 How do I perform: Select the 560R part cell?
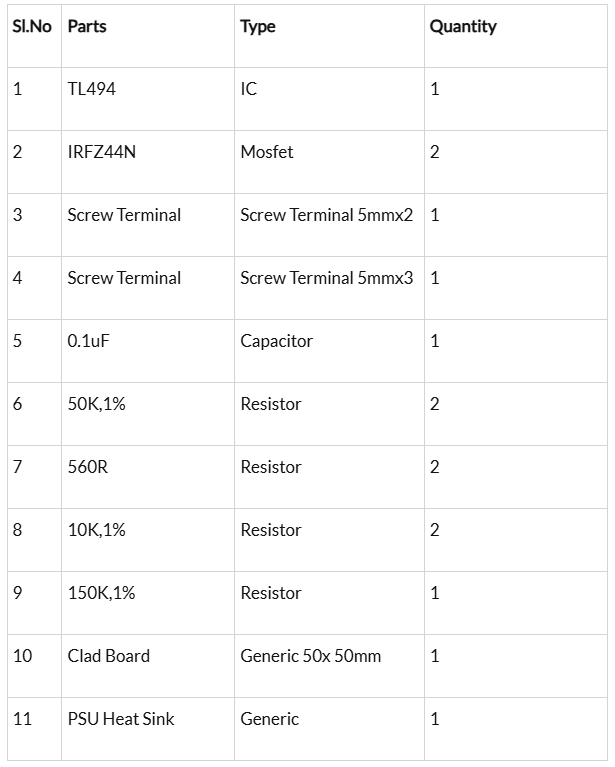click(88, 467)
